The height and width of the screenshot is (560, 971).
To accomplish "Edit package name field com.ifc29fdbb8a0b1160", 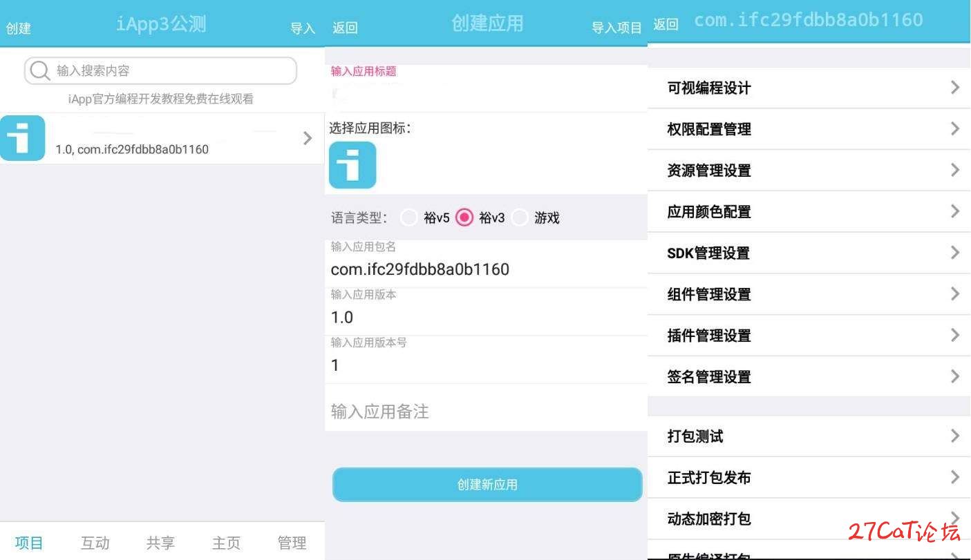I will coord(486,263).
